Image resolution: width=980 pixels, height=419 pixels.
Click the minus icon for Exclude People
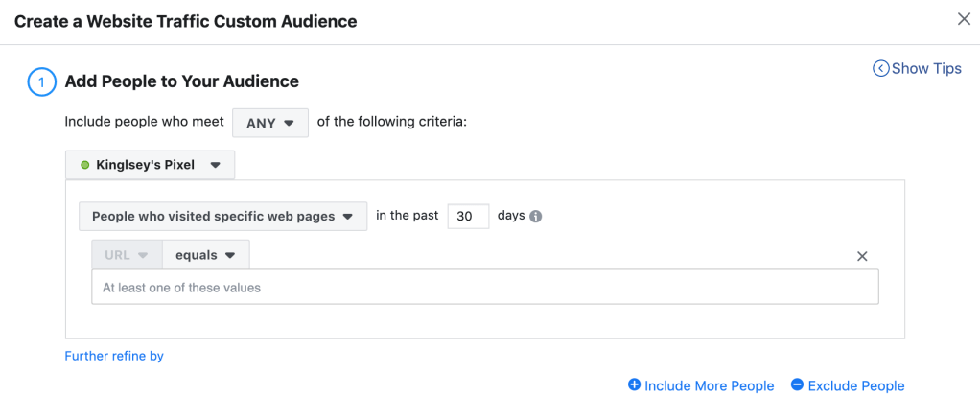(797, 384)
